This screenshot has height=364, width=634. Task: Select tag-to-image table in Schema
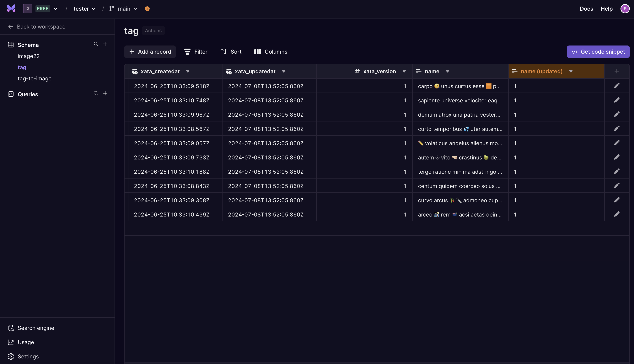tap(35, 78)
